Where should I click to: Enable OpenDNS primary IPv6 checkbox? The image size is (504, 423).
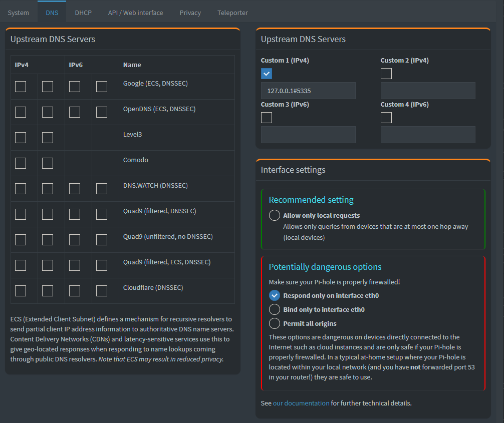click(75, 112)
